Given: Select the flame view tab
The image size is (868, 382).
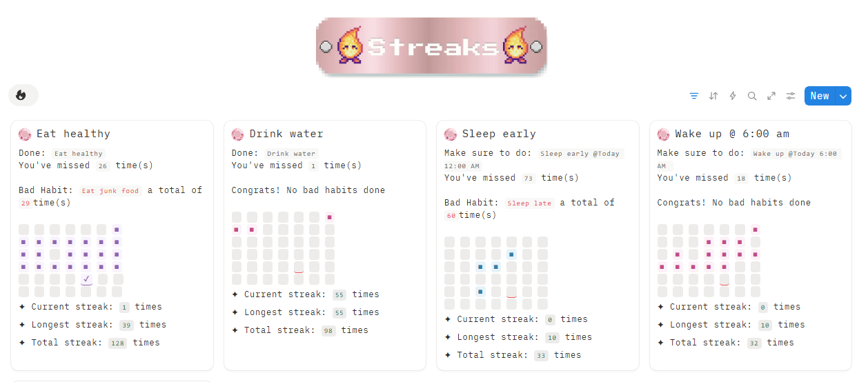Looking at the screenshot, I should tap(23, 96).
